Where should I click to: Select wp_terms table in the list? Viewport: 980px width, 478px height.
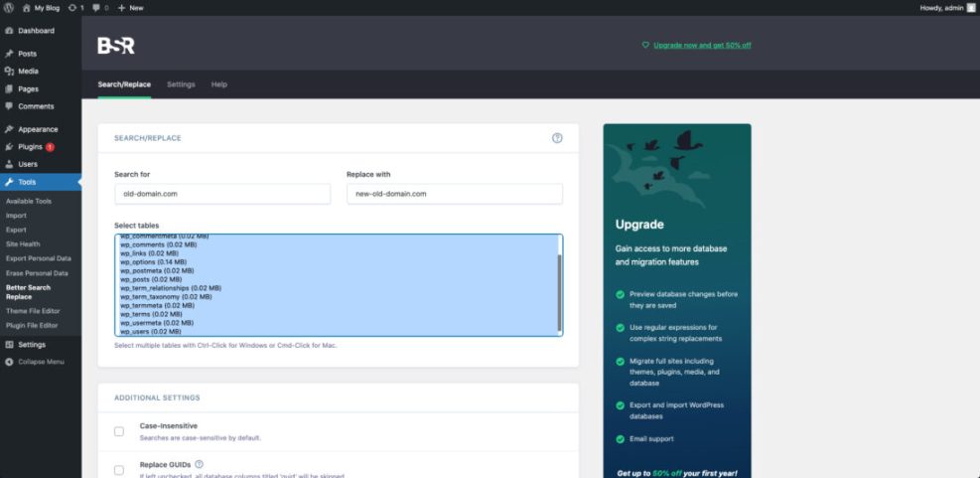338,315
